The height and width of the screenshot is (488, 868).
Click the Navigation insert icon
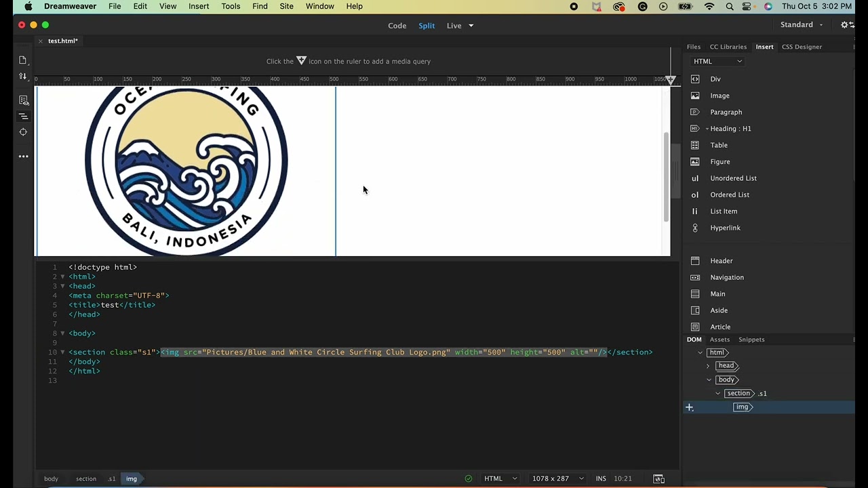coord(695,277)
